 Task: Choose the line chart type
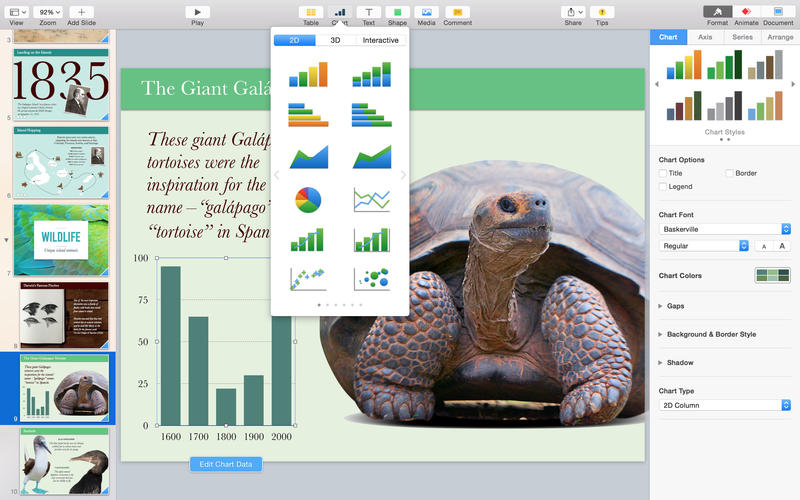tap(372, 199)
